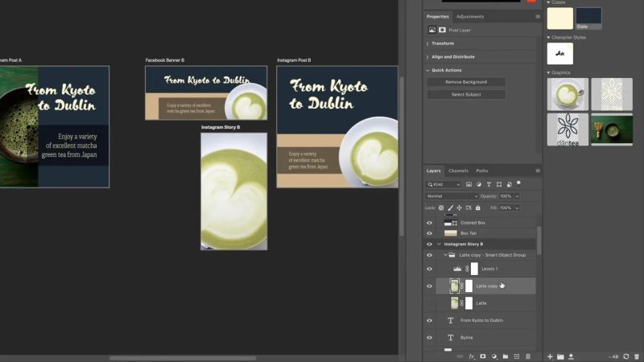Select the Facebook Banner B artboard label
Image resolution: width=644 pixels, height=362 pixels.
point(165,60)
